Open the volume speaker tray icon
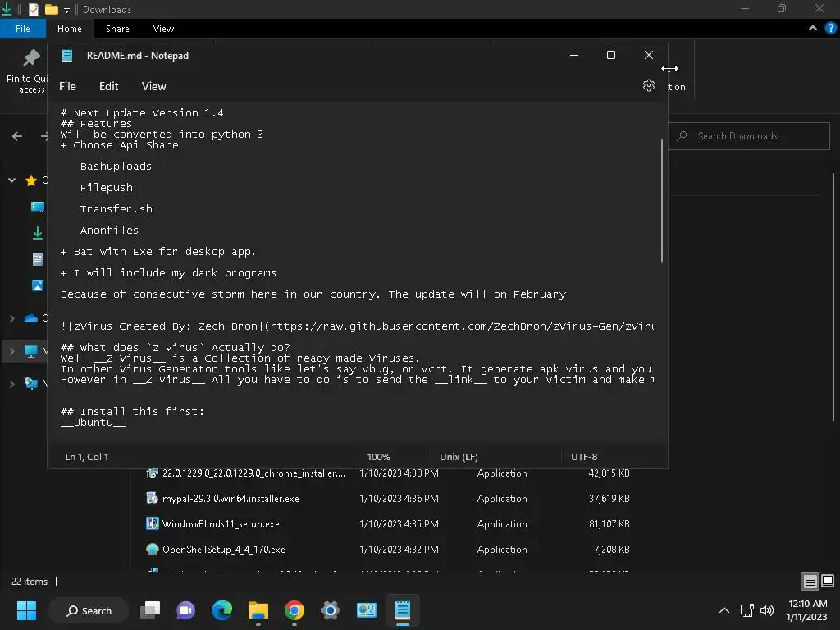This screenshot has width=840, height=630. 767,610
